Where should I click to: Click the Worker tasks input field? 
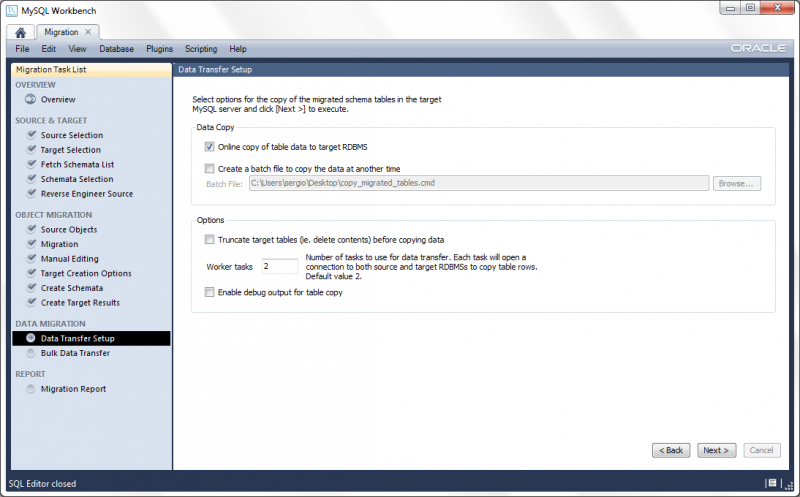[279, 266]
